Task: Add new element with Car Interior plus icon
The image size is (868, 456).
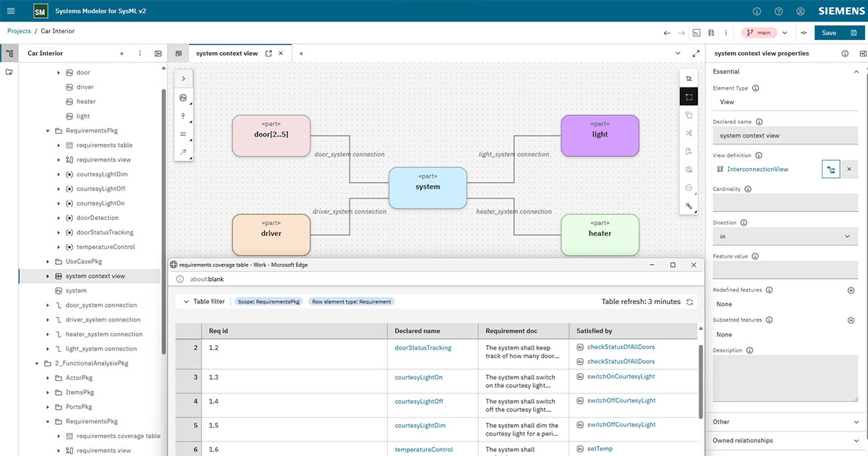Action: (x=122, y=54)
